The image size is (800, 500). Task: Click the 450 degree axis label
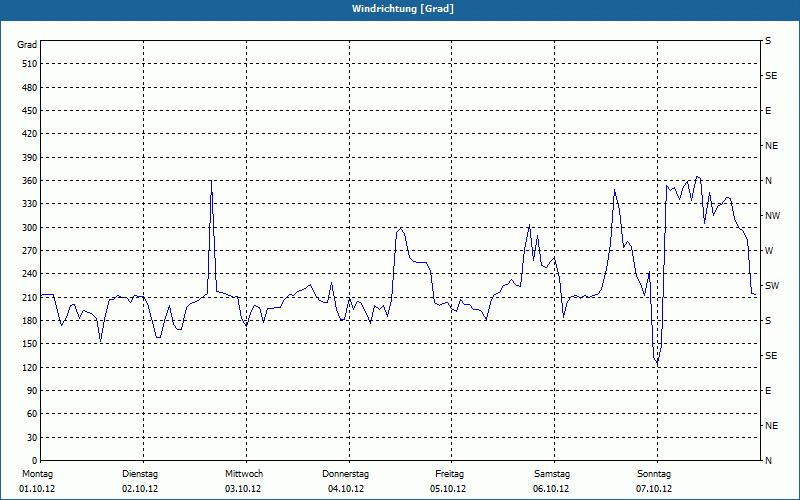pos(30,111)
